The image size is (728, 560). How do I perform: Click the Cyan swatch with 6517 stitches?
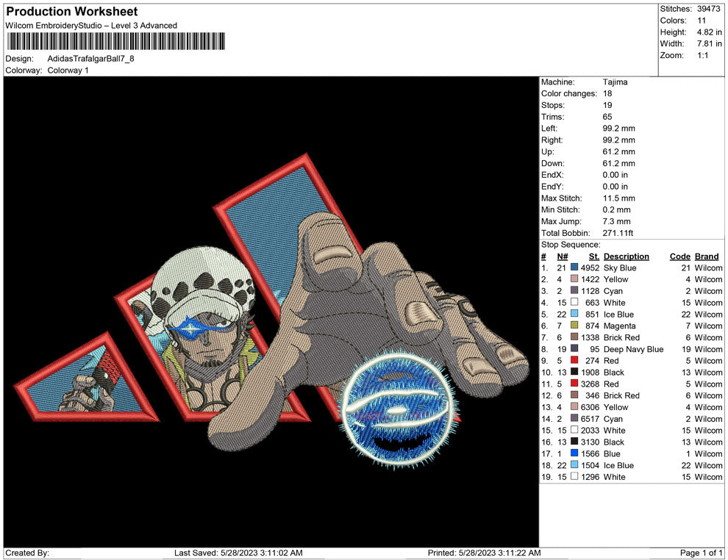coord(574,418)
